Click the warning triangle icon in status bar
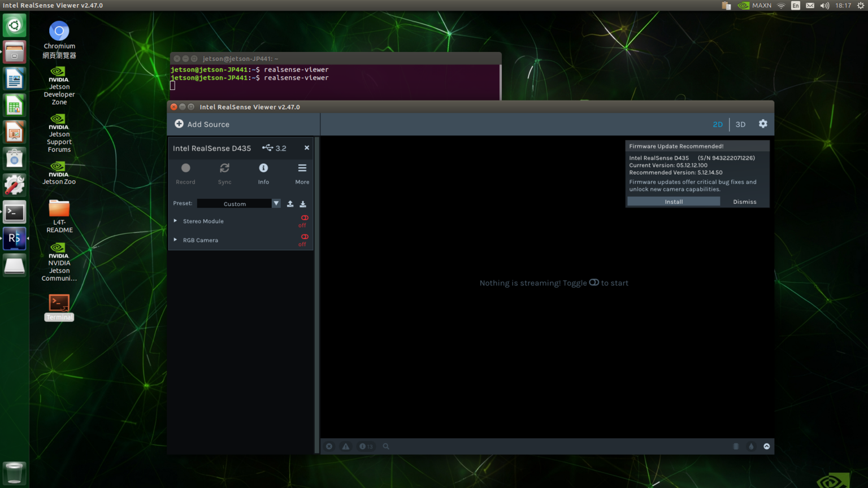The image size is (868, 488). (346, 446)
